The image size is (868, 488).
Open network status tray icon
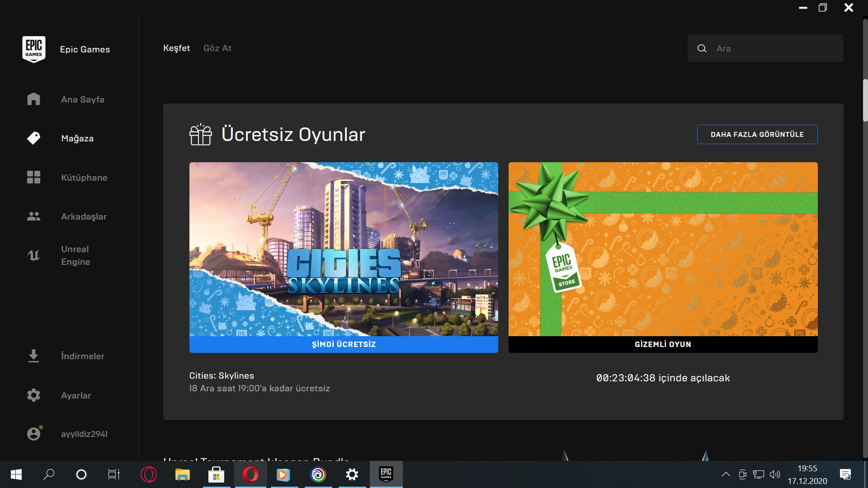point(759,474)
